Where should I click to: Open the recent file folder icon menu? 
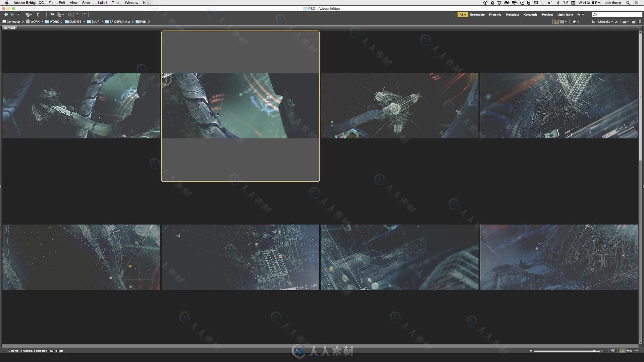[x=626, y=22]
